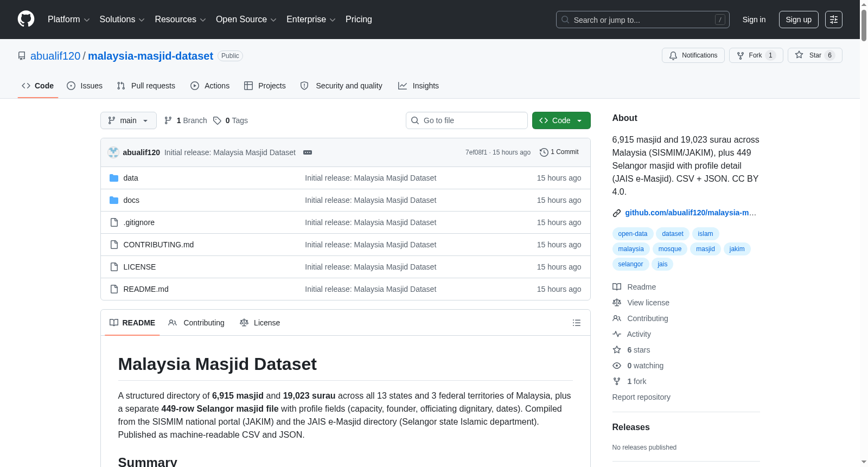868x467 pixels.
Task: Click the Search or jump to field
Action: (x=643, y=20)
